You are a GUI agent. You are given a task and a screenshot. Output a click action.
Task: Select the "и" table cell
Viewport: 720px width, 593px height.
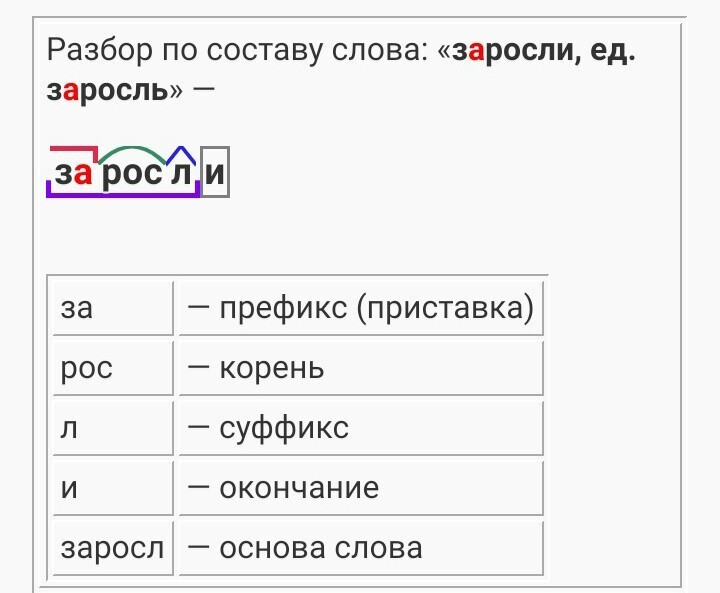click(112, 488)
